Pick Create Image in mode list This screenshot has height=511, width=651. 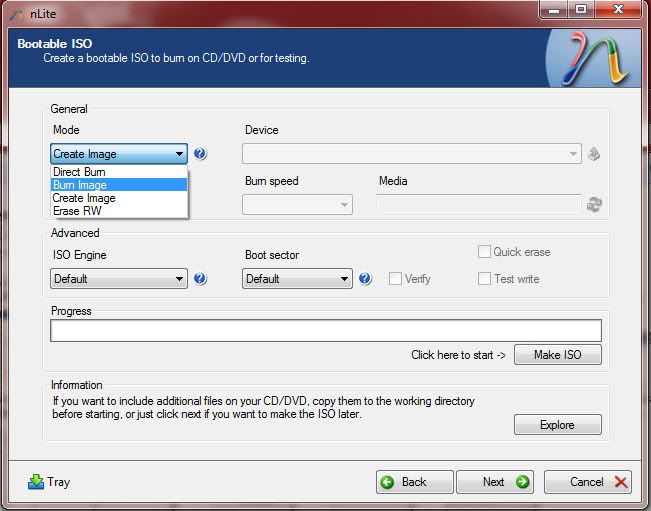[119, 198]
